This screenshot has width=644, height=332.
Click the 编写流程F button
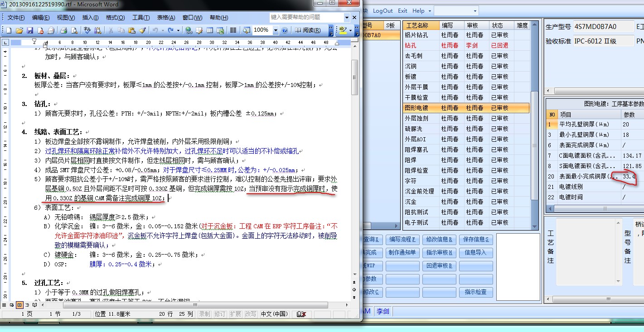[x=402, y=239]
